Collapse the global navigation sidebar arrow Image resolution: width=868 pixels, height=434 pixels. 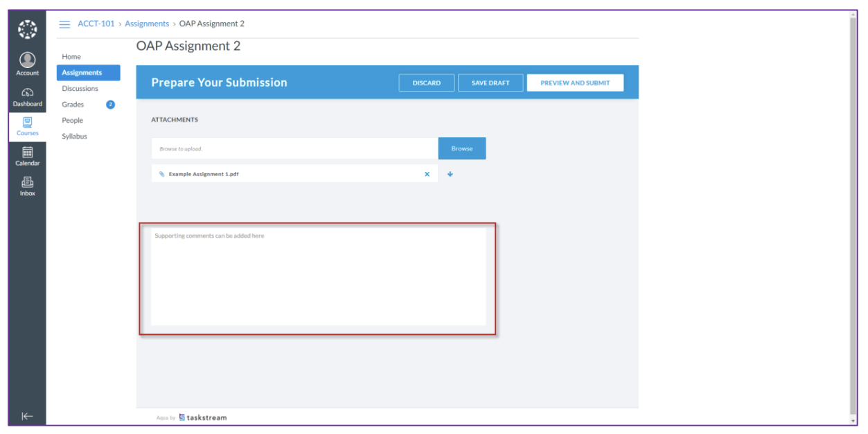coord(27,416)
